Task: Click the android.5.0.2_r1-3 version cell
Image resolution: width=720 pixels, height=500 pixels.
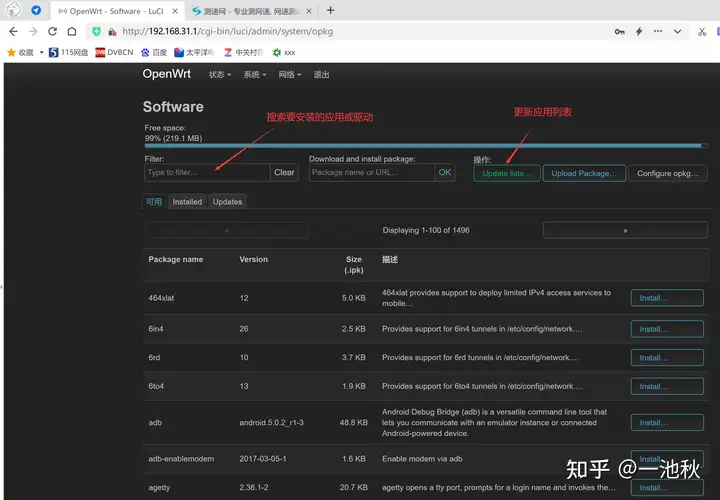Action: coord(271,422)
